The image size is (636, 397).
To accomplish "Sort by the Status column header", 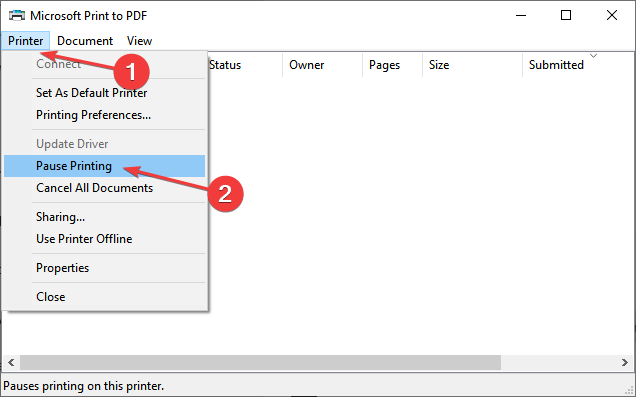I will pos(245,65).
